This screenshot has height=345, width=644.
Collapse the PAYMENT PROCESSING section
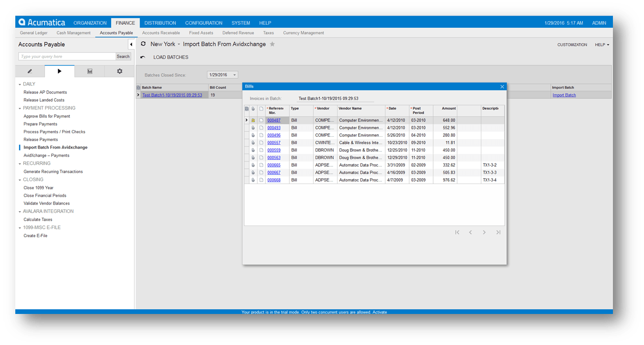[x=20, y=108]
